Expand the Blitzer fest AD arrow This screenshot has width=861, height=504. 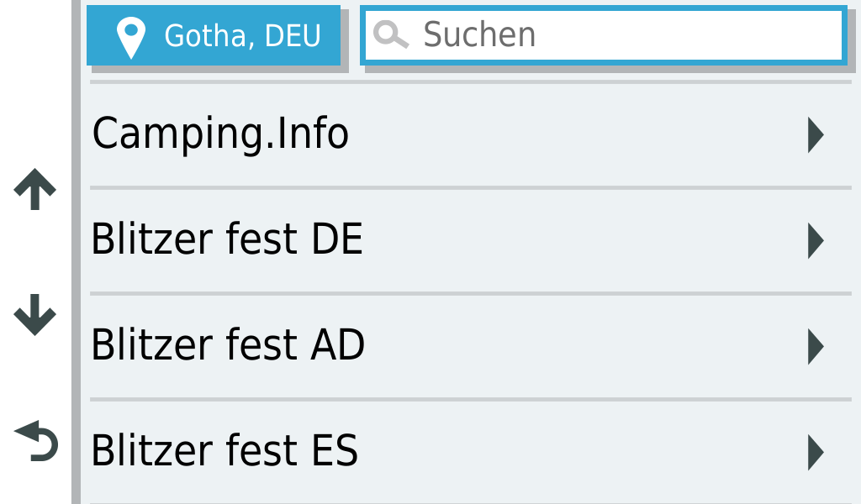point(814,346)
